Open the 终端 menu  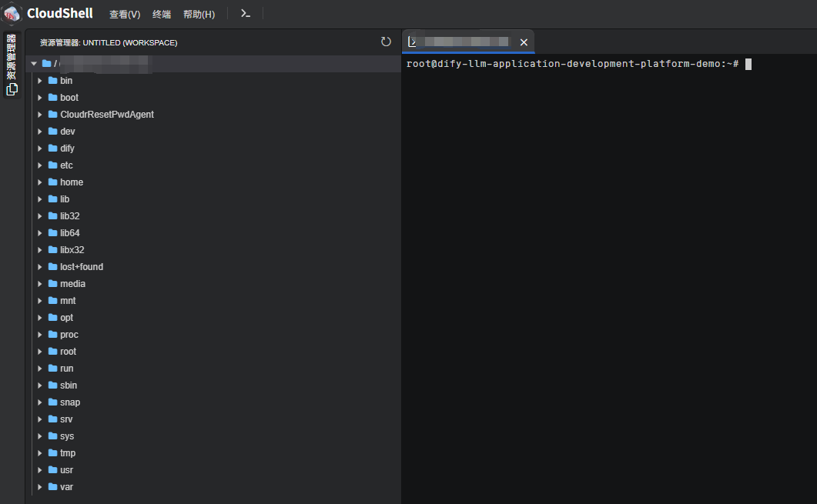(x=162, y=14)
